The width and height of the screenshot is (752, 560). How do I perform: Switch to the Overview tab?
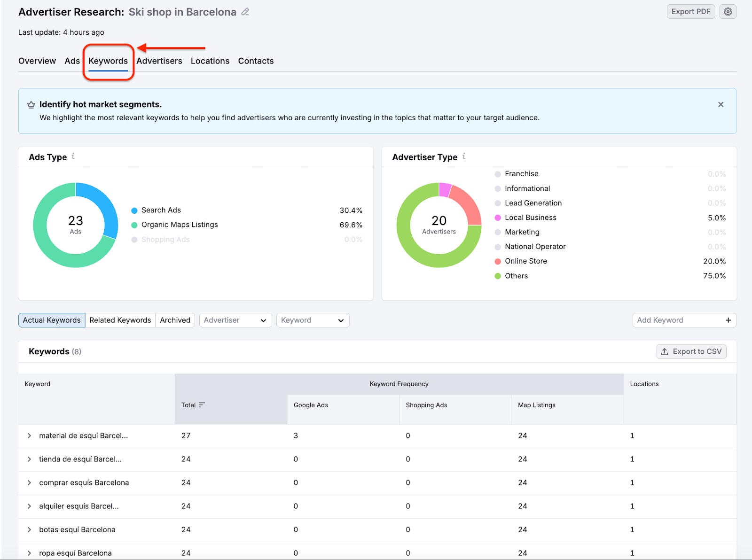(37, 61)
